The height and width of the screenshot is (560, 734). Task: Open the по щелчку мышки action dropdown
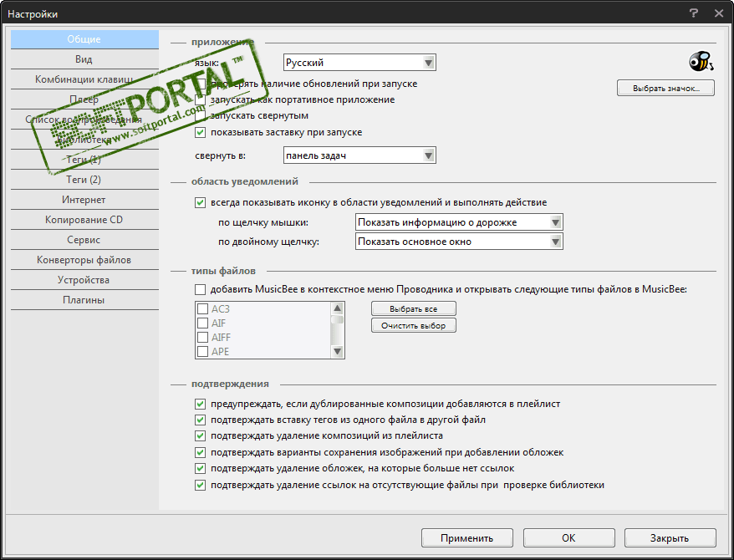459,222
